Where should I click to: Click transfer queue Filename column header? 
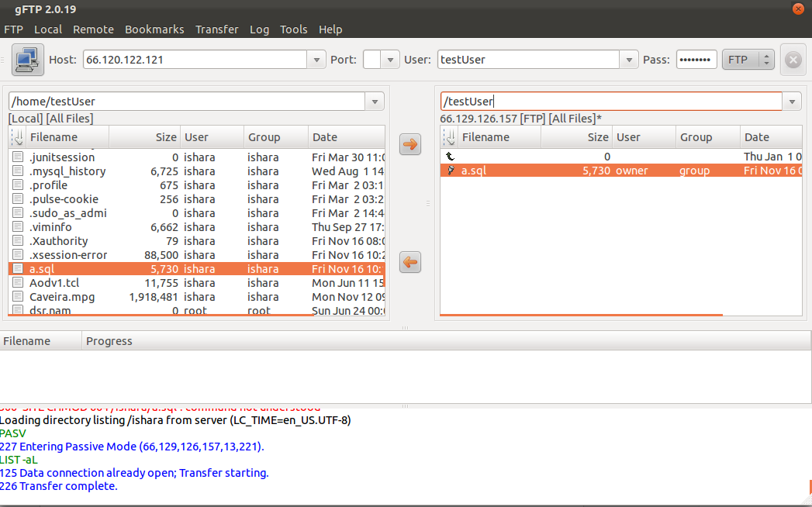coord(41,341)
